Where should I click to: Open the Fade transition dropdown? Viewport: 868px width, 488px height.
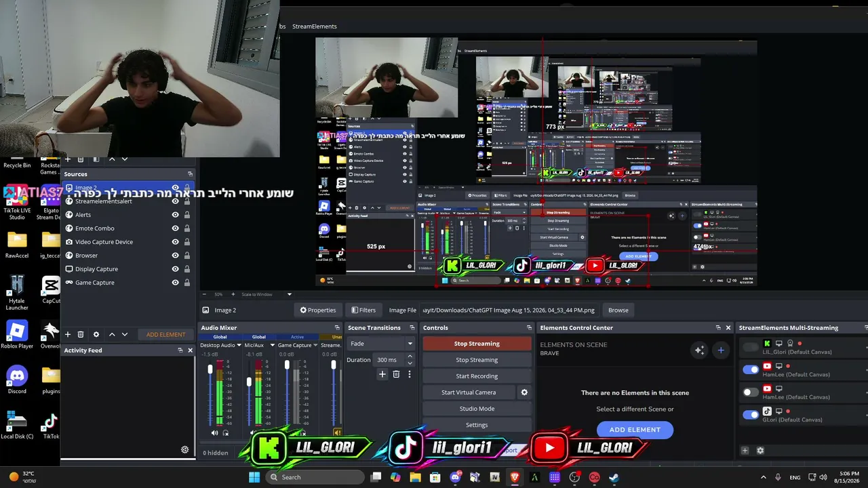[x=381, y=344]
